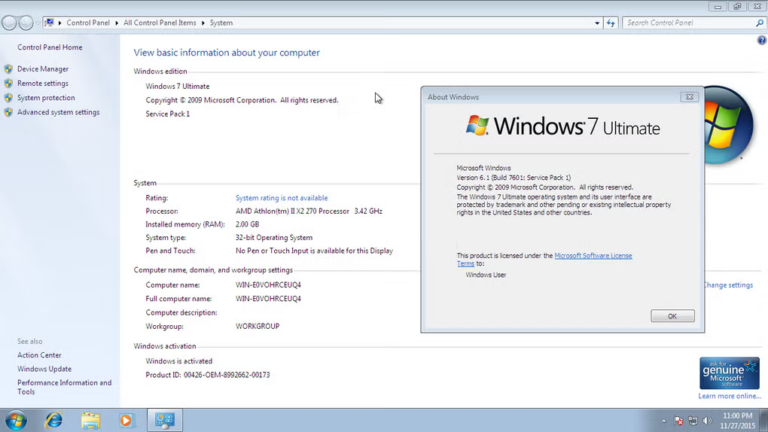Screen dimensions: 768x432
Task: Open the help question mark icon
Action: (762, 41)
